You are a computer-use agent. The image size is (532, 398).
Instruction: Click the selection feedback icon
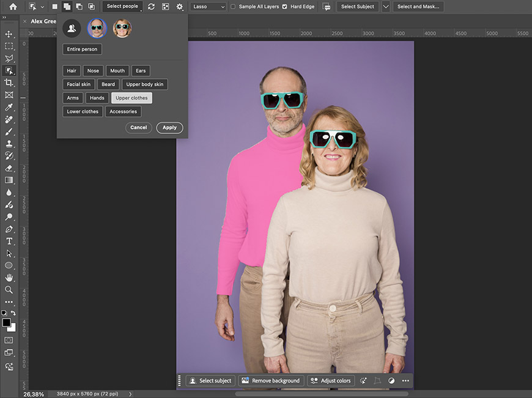327,7
